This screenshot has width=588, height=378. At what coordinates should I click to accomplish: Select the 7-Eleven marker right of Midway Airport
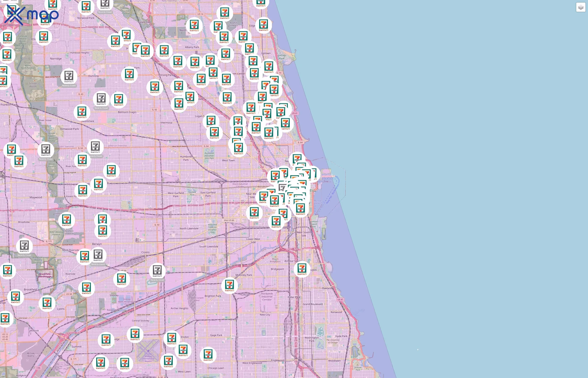click(169, 362)
